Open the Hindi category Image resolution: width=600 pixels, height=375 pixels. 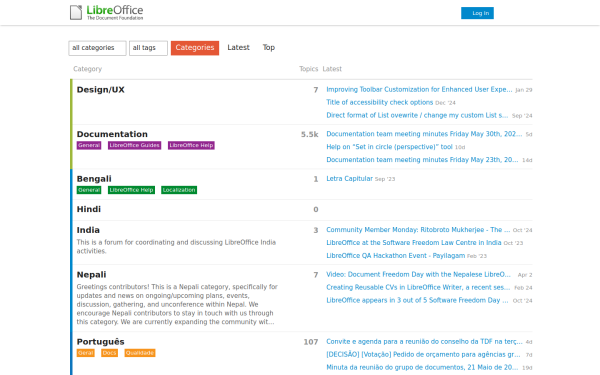pos(89,209)
